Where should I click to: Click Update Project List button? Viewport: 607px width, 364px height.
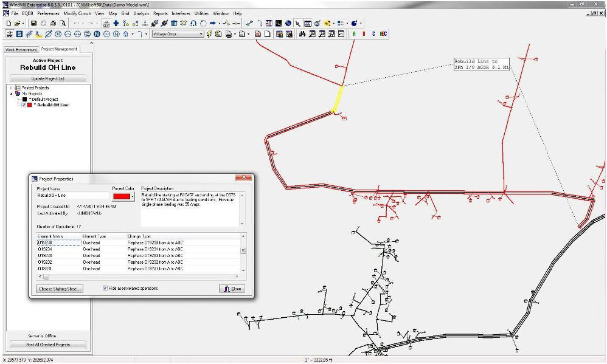(x=48, y=78)
